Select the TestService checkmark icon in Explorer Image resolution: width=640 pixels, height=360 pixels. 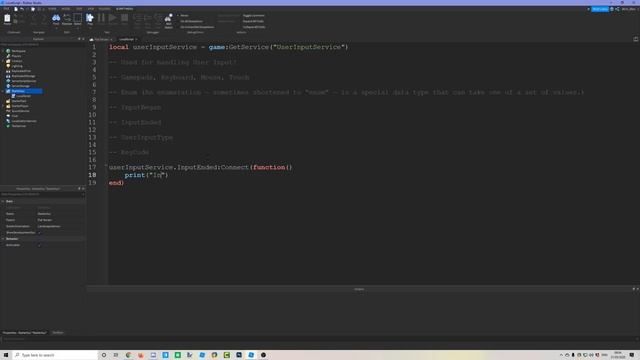click(x=8, y=126)
